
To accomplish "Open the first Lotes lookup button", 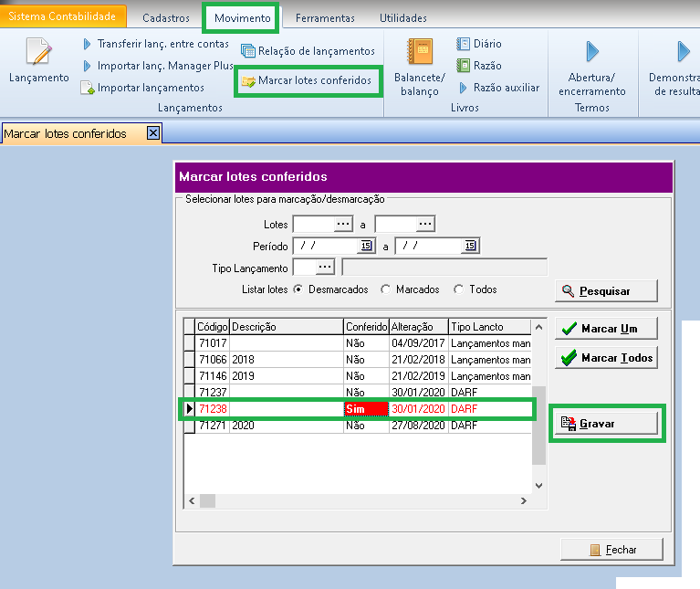I will (343, 224).
